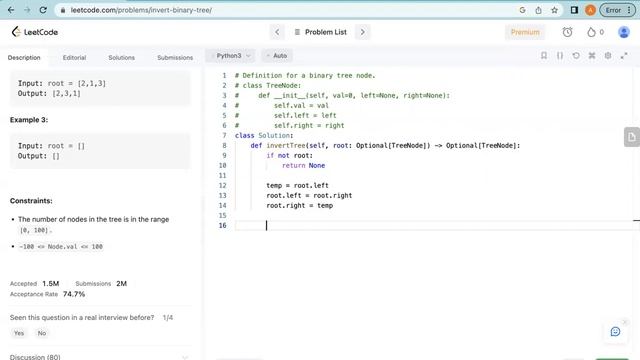640x360 pixels.
Task: Open the LeetCode home logo
Action: [35, 32]
